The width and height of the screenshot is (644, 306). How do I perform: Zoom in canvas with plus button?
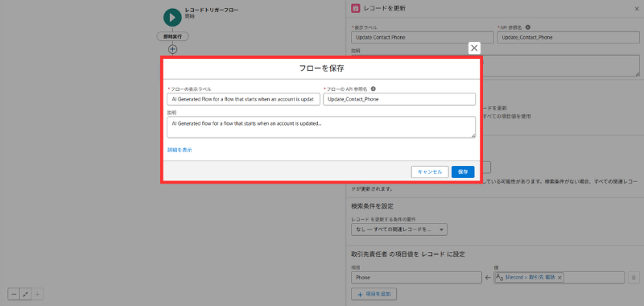click(37, 295)
